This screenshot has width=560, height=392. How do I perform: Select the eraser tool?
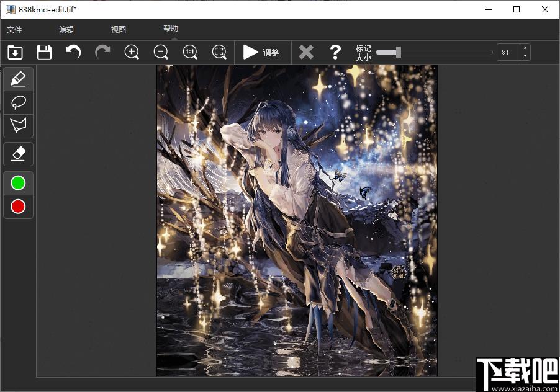(x=18, y=154)
